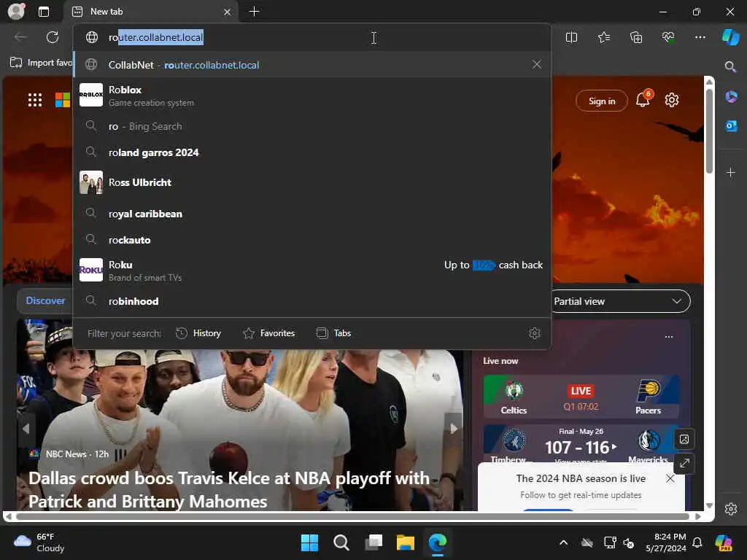Select the CollabNet router.collabnet.local suggestion

pyautogui.click(x=312, y=65)
